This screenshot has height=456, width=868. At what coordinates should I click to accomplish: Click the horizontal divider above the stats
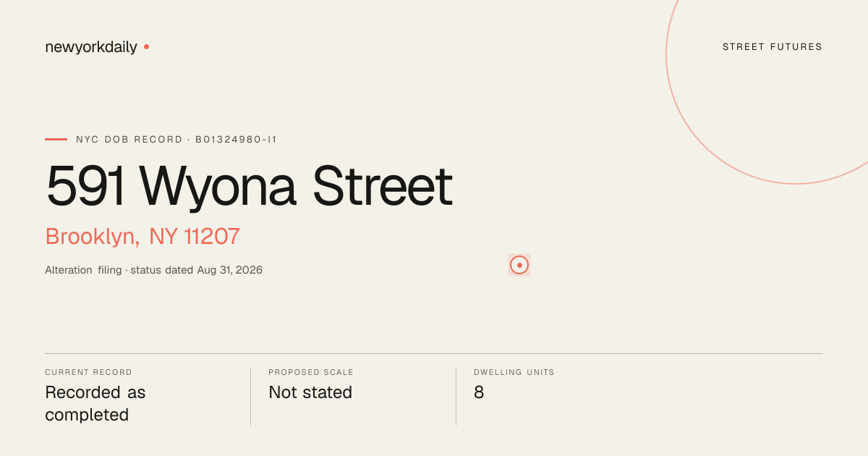tap(434, 353)
